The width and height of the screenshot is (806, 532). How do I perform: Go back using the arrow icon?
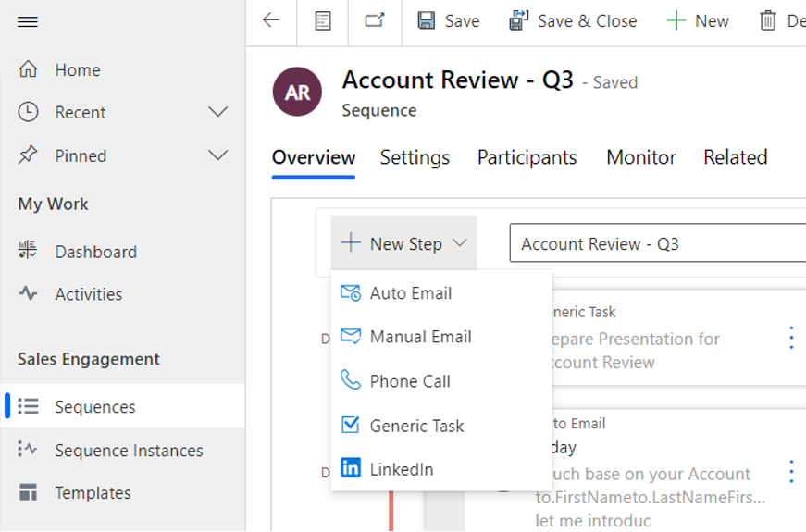[x=271, y=20]
